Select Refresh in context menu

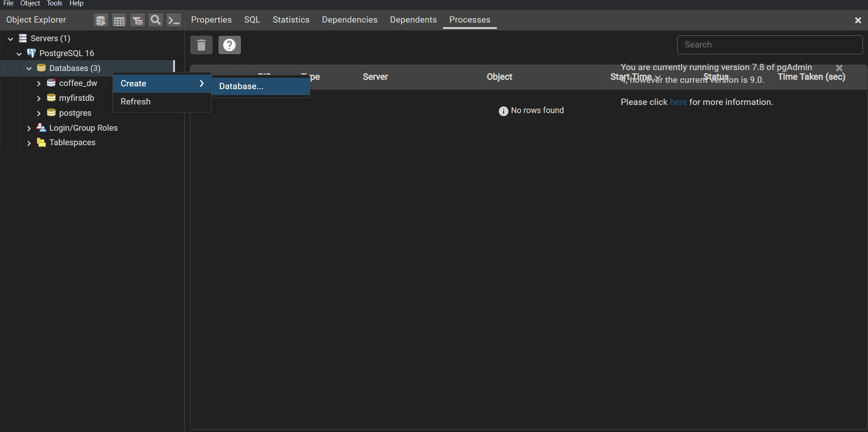162,102
